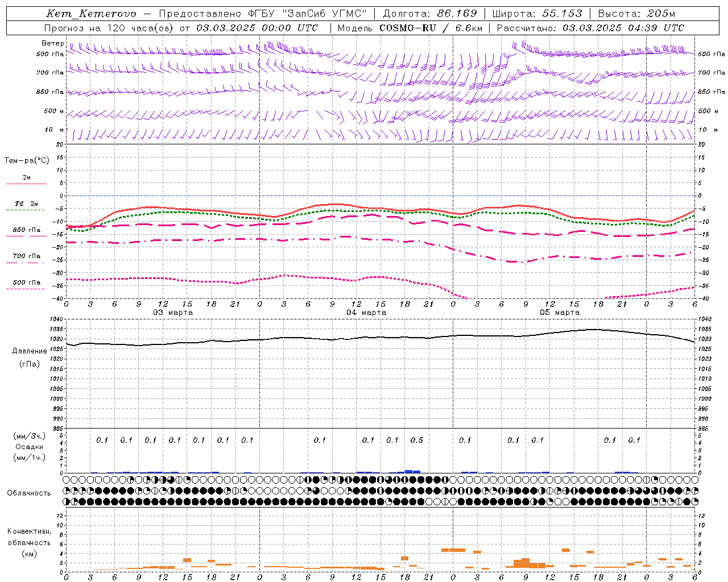The height and width of the screenshot is (582, 728).
Task: Click the (гПа) pressure unit label
Action: [30, 364]
